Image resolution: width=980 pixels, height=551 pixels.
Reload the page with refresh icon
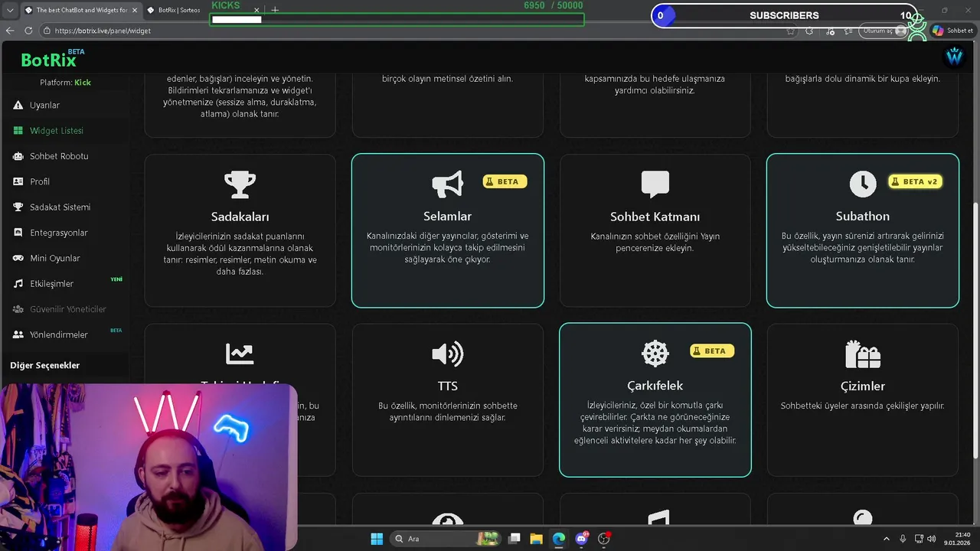coord(28,31)
